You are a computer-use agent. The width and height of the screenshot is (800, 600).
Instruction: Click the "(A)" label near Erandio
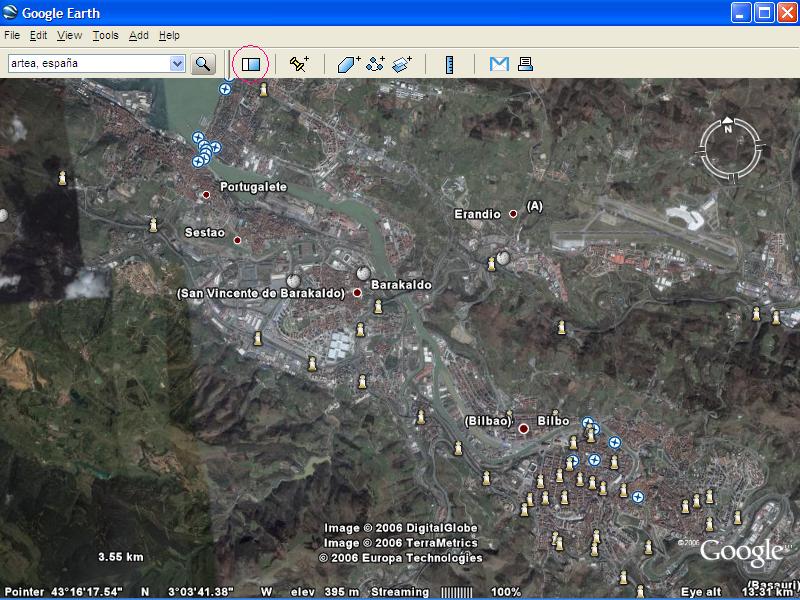534,206
